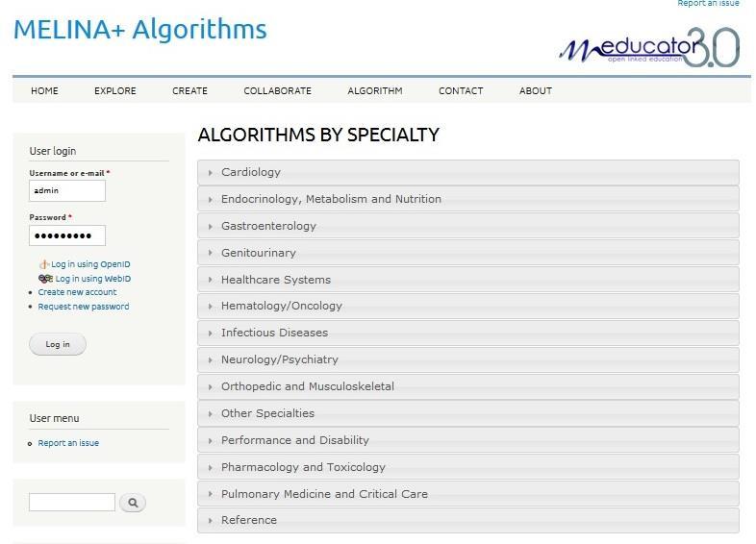Click the Log in button
This screenshot has width=756, height=544.
coord(58,344)
